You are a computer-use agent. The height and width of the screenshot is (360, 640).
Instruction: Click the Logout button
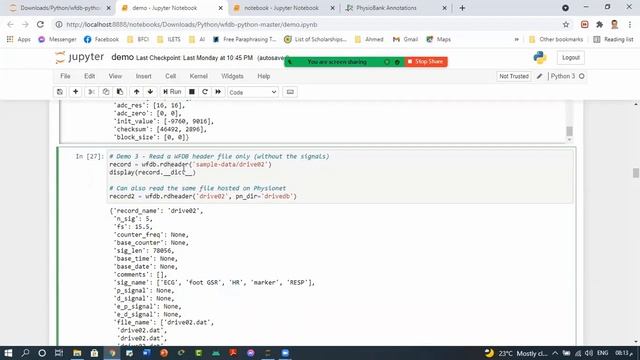click(571, 58)
